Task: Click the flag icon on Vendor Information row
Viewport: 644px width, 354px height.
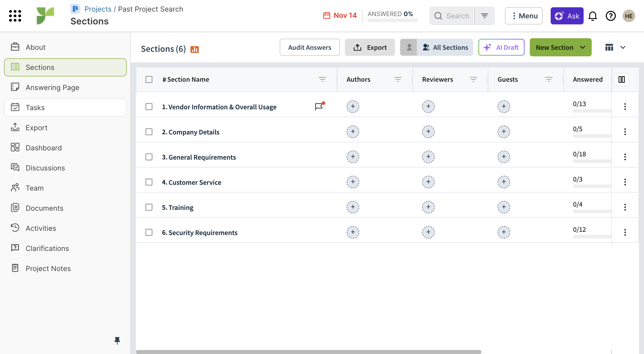Action: [319, 106]
